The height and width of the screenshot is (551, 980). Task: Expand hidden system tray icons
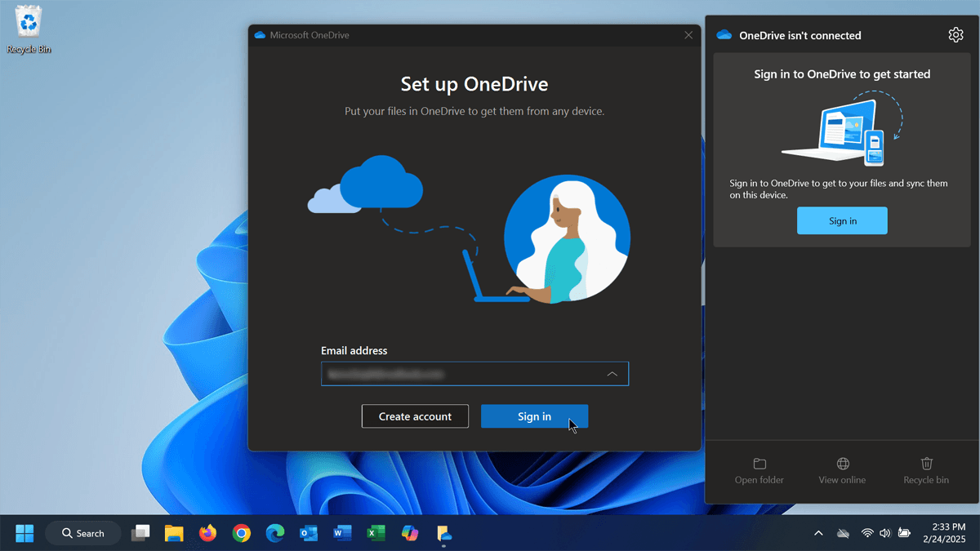818,532
